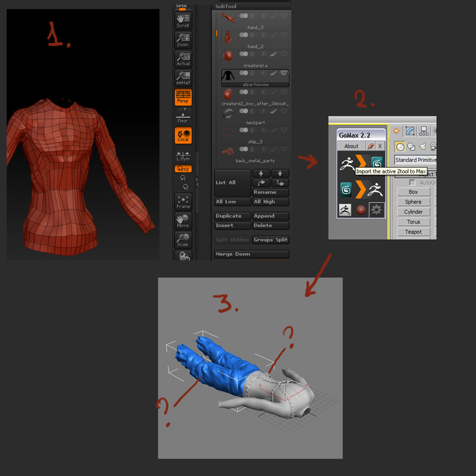Select the Scroll navigation tool
476x476 pixels.
click(x=183, y=21)
